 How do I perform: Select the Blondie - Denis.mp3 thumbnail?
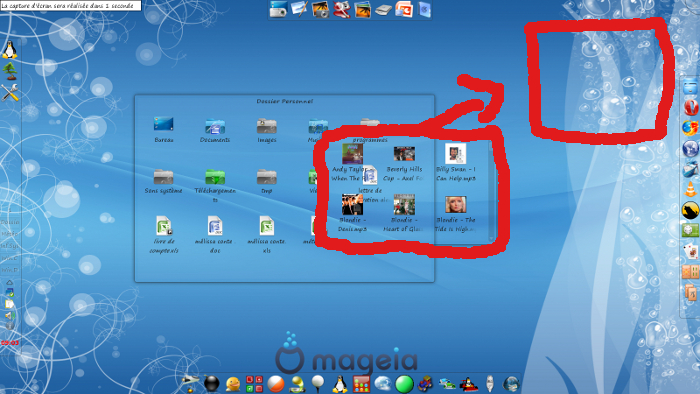click(352, 204)
